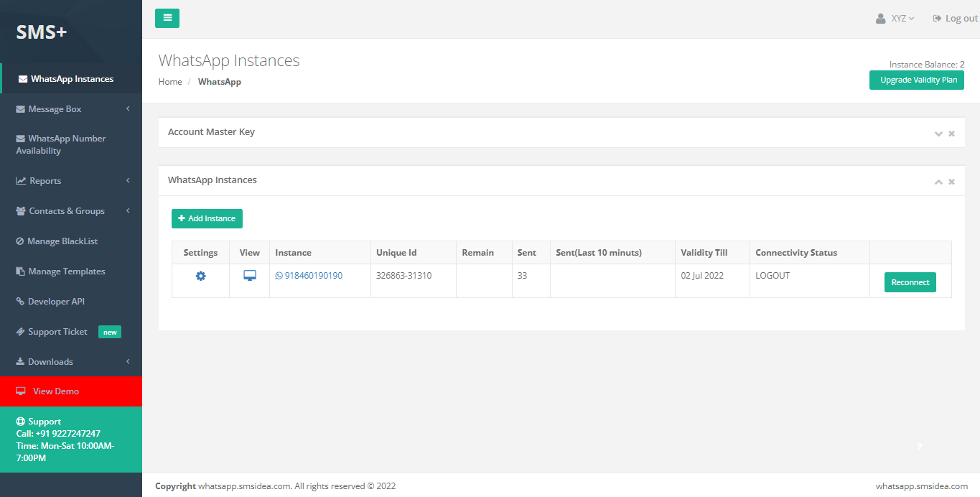Open Manage Templates page
Image resolution: width=980 pixels, height=497 pixels.
click(71, 271)
